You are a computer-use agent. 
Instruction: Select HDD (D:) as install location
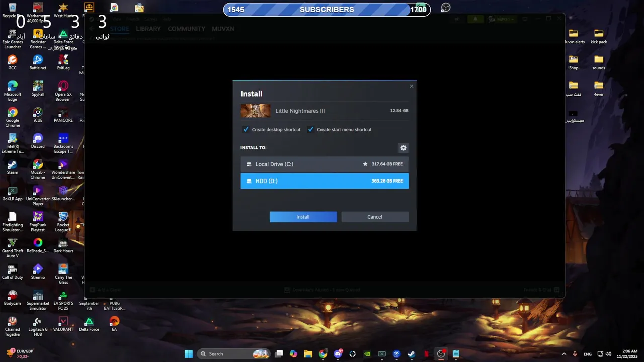click(325, 181)
